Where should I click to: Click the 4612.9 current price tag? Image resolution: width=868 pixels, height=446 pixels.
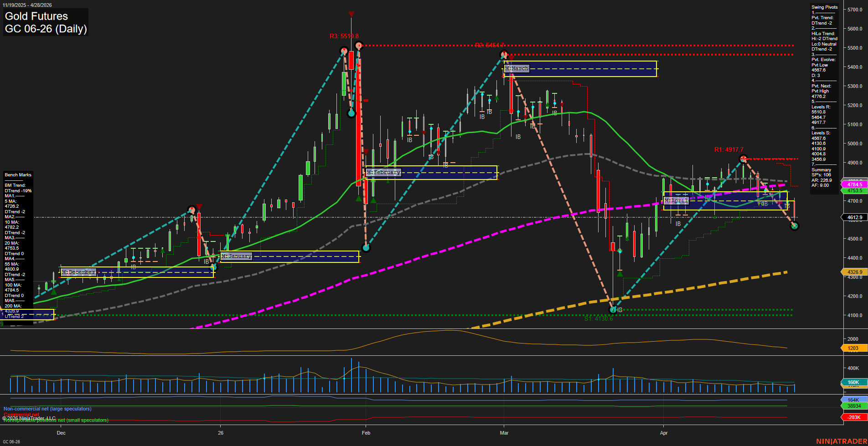pos(854,217)
